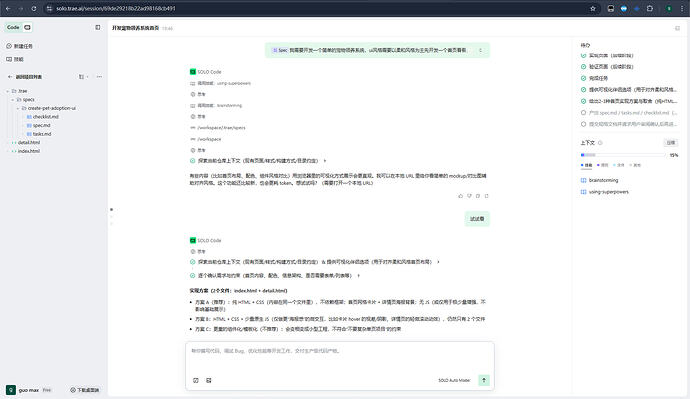The width and height of the screenshot is (690, 399).
Task: Reload the page with the refresh icon
Action: [x=34, y=8]
